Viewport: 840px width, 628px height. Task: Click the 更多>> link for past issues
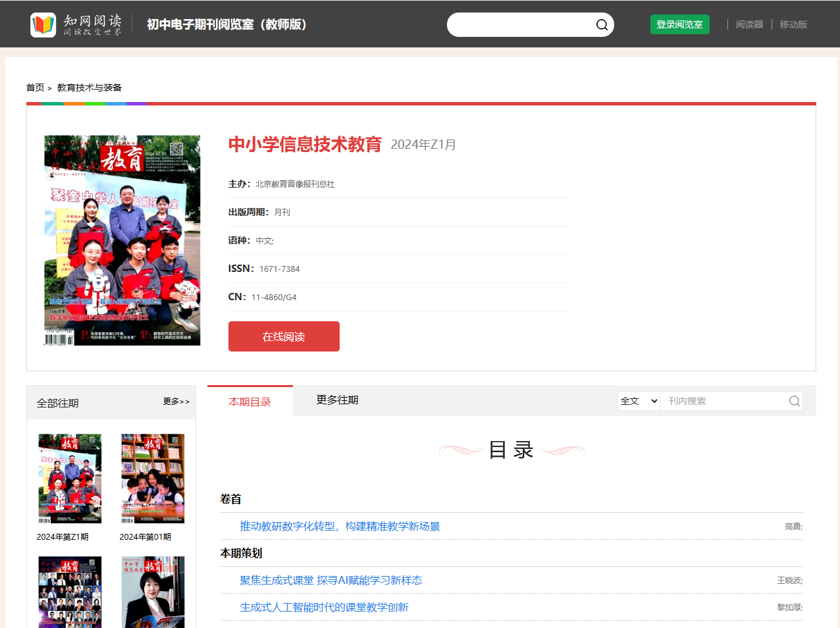pyautogui.click(x=176, y=401)
